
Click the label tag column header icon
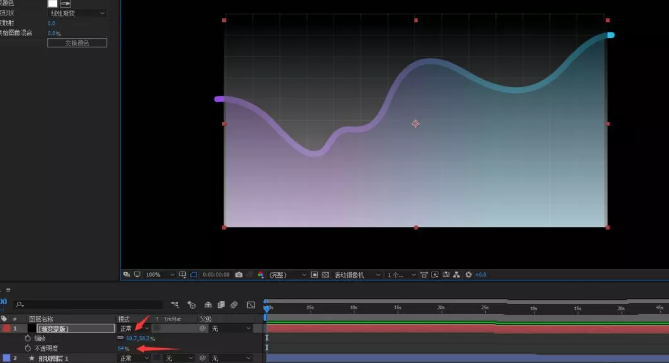[4, 319]
